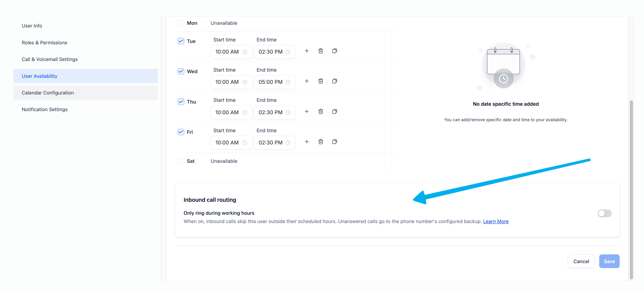Uncheck the Thu availability checkbox
This screenshot has width=644, height=292.
click(181, 102)
